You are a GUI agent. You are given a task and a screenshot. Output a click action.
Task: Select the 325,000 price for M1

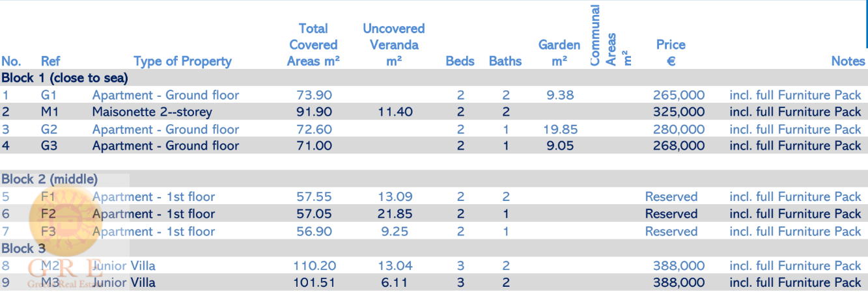click(x=679, y=112)
